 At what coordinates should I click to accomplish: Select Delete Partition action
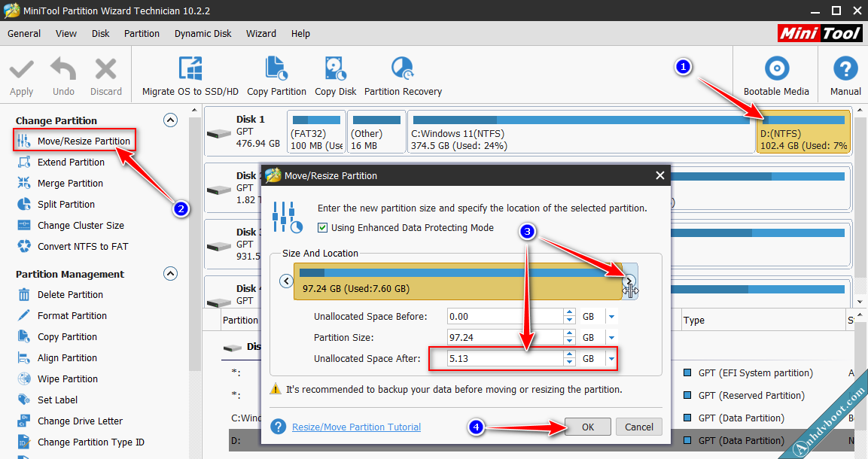(x=59, y=295)
